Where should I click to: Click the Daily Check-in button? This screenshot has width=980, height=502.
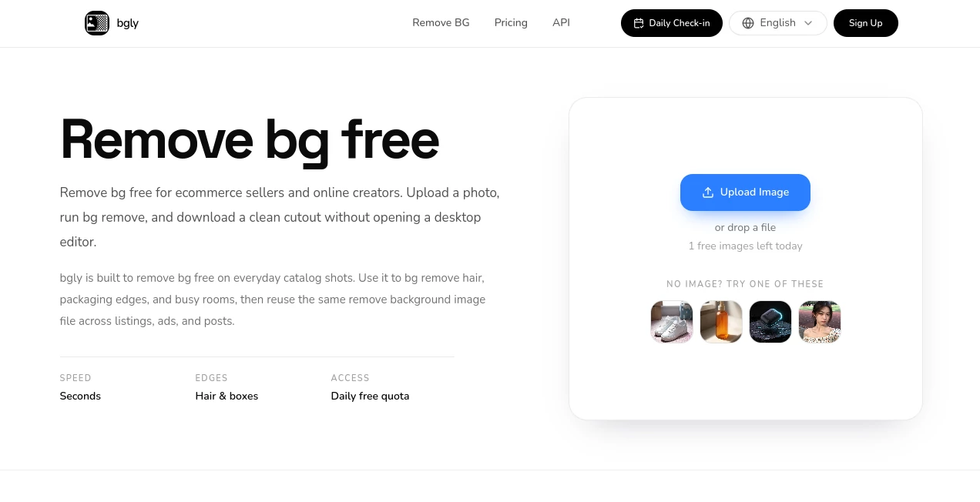pos(672,23)
